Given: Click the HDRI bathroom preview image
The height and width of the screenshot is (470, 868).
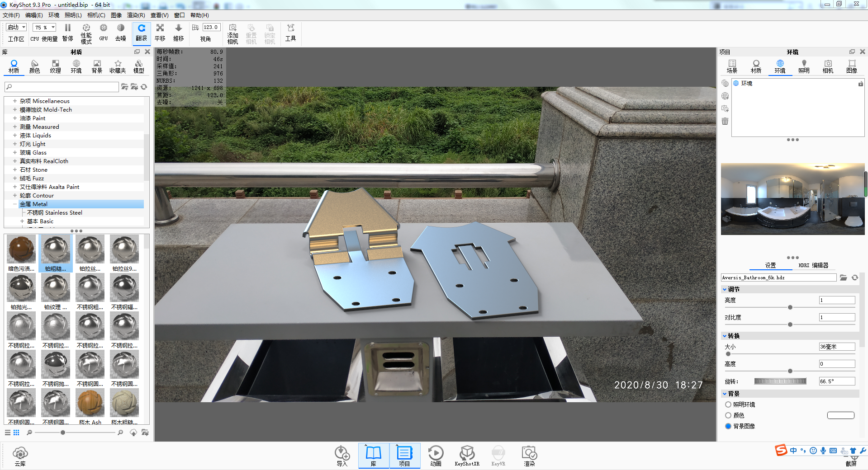Looking at the screenshot, I should (x=792, y=199).
